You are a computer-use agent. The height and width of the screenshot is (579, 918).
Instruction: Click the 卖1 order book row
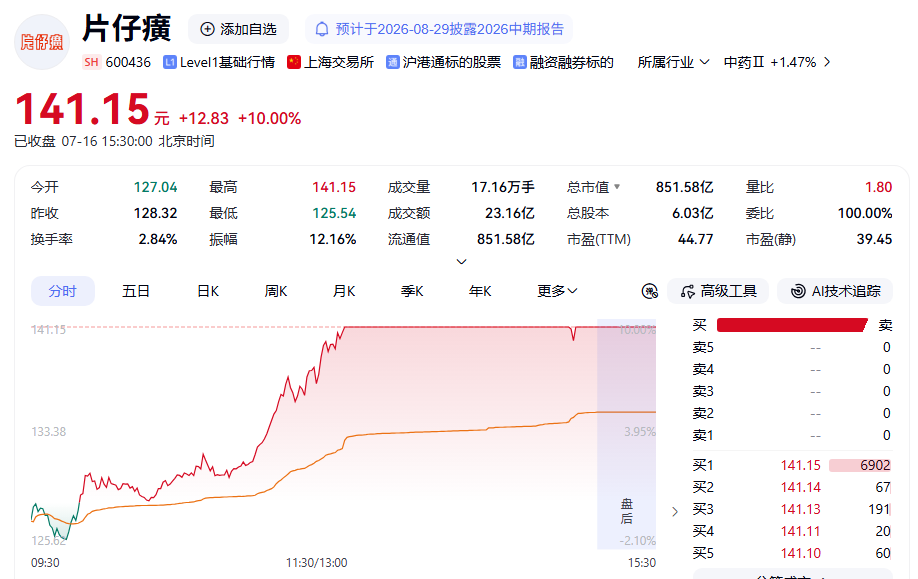click(x=792, y=436)
